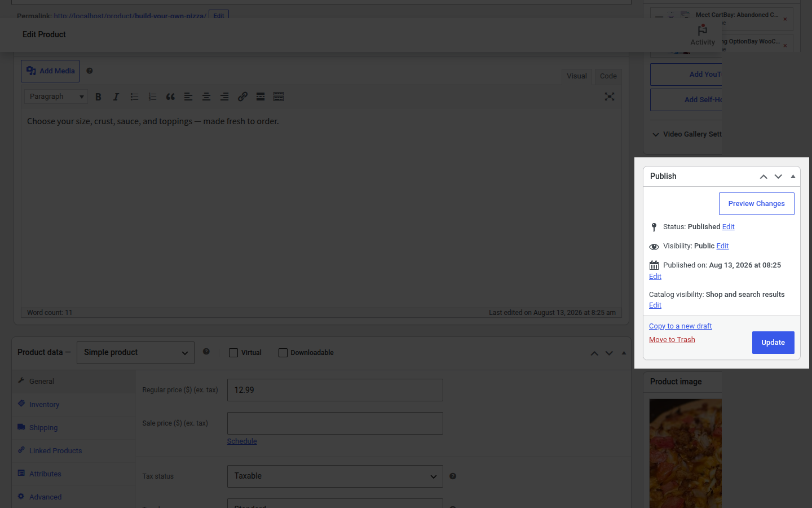The height and width of the screenshot is (508, 812).
Task: Open the Attributes product data tab
Action: [x=74, y=474]
